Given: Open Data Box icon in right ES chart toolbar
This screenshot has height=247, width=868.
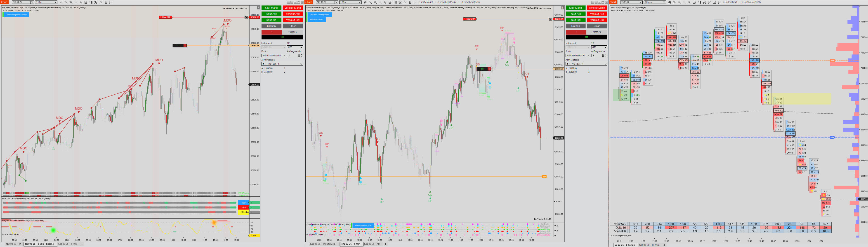Looking at the screenshot, I should [x=694, y=2].
